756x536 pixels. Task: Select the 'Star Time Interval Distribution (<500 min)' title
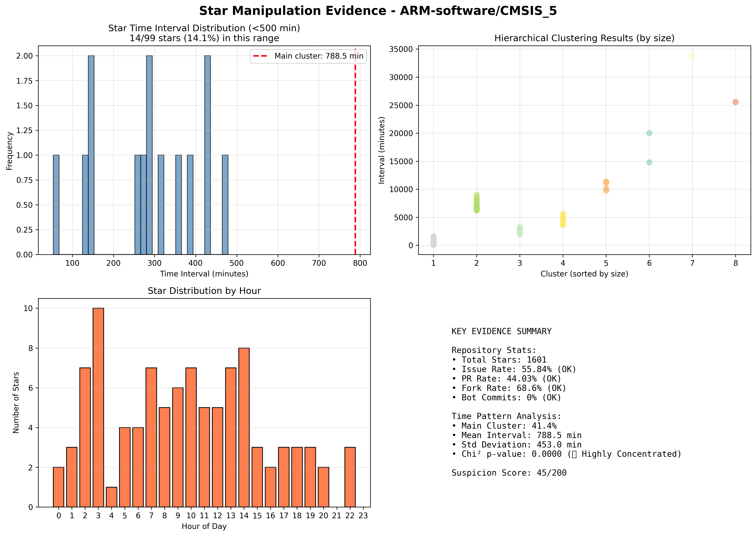(204, 28)
